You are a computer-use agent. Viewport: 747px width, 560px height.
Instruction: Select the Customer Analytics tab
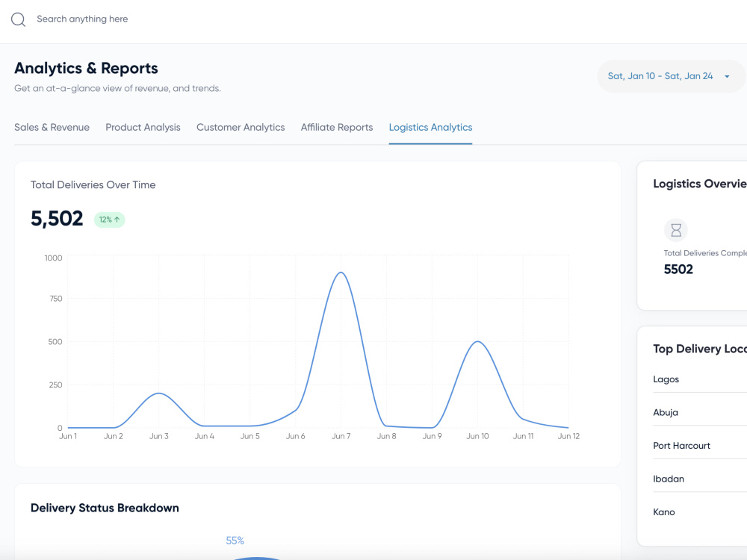coord(241,127)
